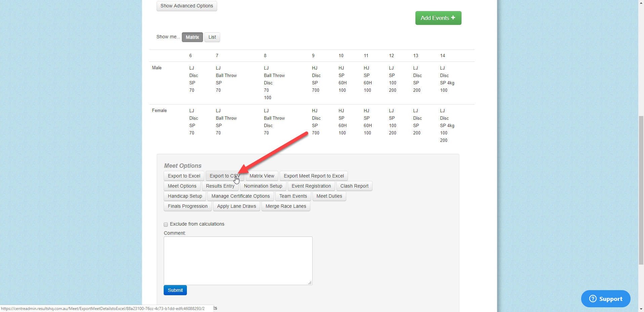Image resolution: width=644 pixels, height=312 pixels.
Task: Click the Meet Options heading
Action: (x=183, y=165)
